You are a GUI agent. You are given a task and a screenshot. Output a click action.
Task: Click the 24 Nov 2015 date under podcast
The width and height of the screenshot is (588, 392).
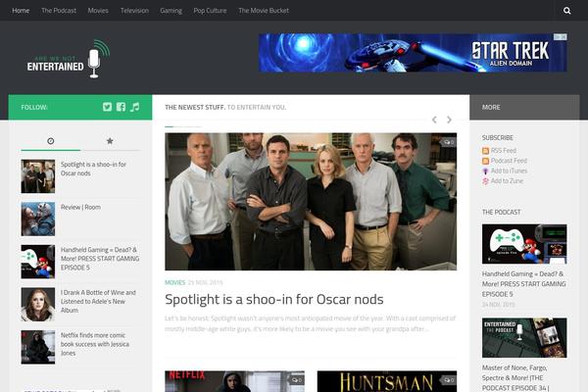tap(499, 305)
